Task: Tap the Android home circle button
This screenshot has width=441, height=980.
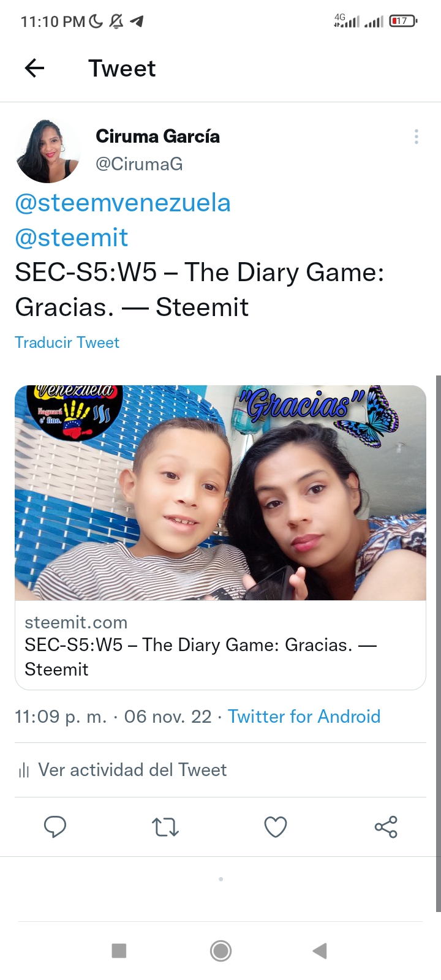Action: click(x=221, y=951)
